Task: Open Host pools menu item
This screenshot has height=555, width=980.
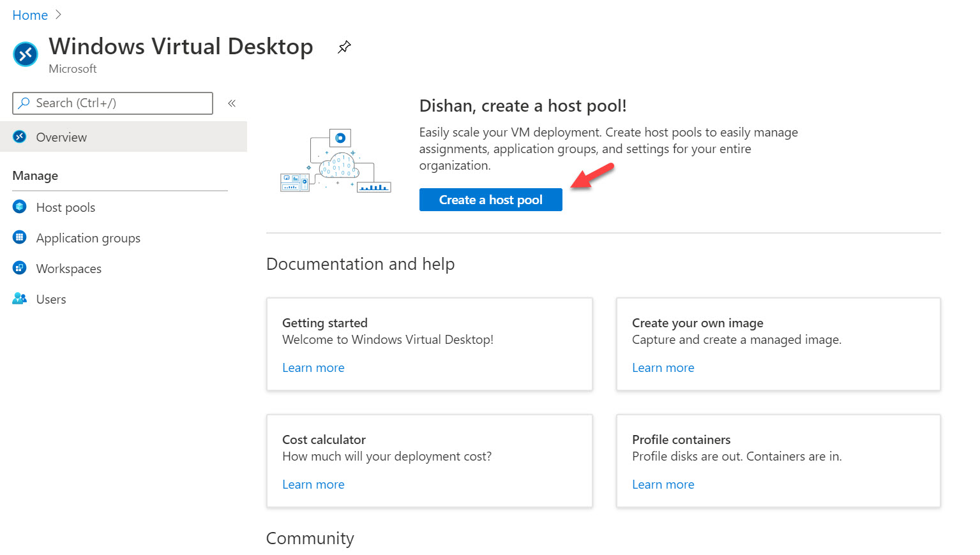Action: [66, 207]
